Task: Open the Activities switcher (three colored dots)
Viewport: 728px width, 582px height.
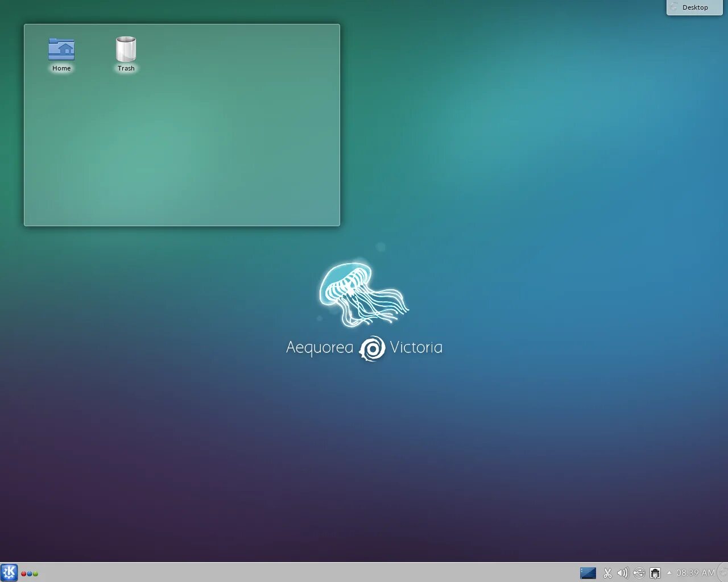Action: (x=30, y=573)
